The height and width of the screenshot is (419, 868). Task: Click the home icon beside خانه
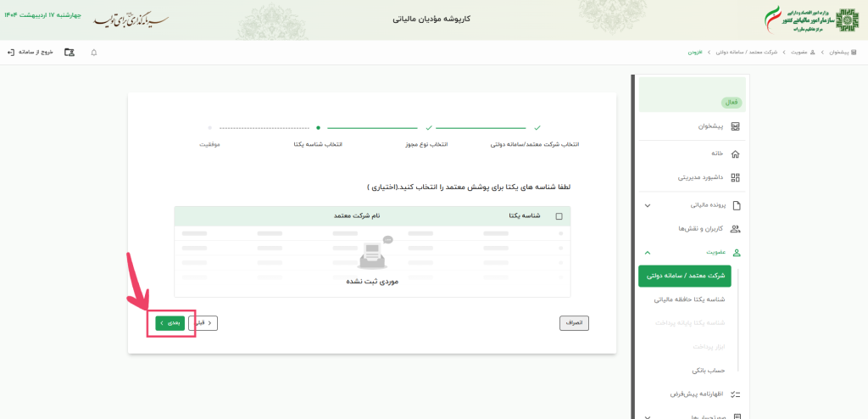click(735, 154)
